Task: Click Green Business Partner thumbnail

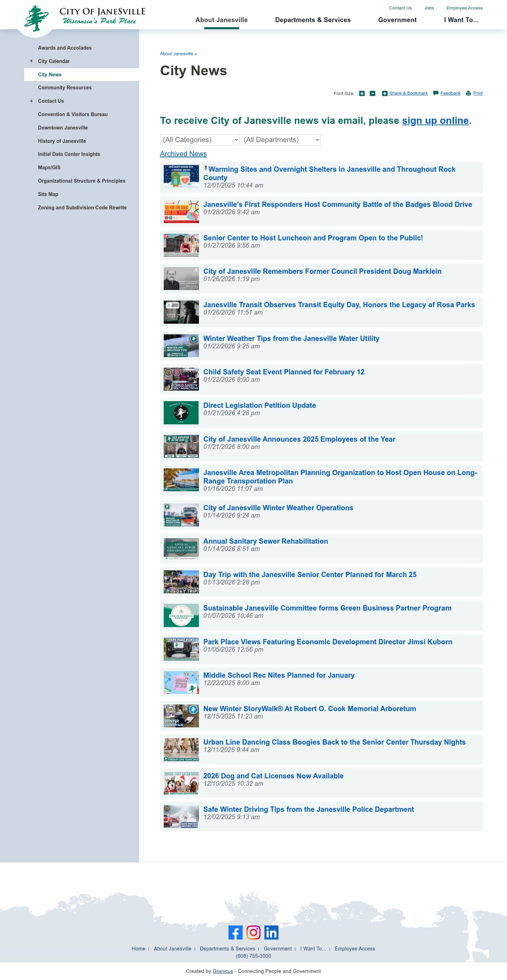Action: [x=181, y=615]
